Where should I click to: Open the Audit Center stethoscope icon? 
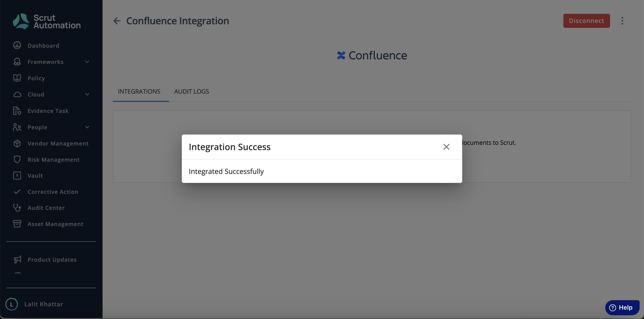pos(17,208)
